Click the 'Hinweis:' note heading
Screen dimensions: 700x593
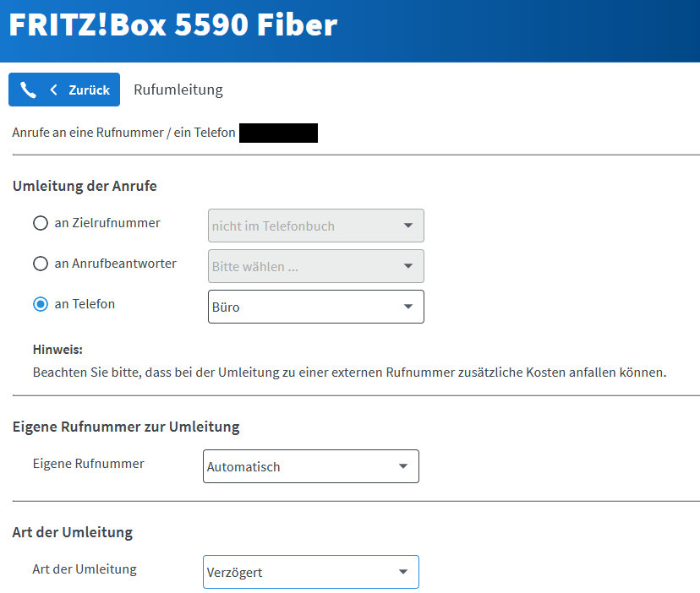pyautogui.click(x=57, y=350)
